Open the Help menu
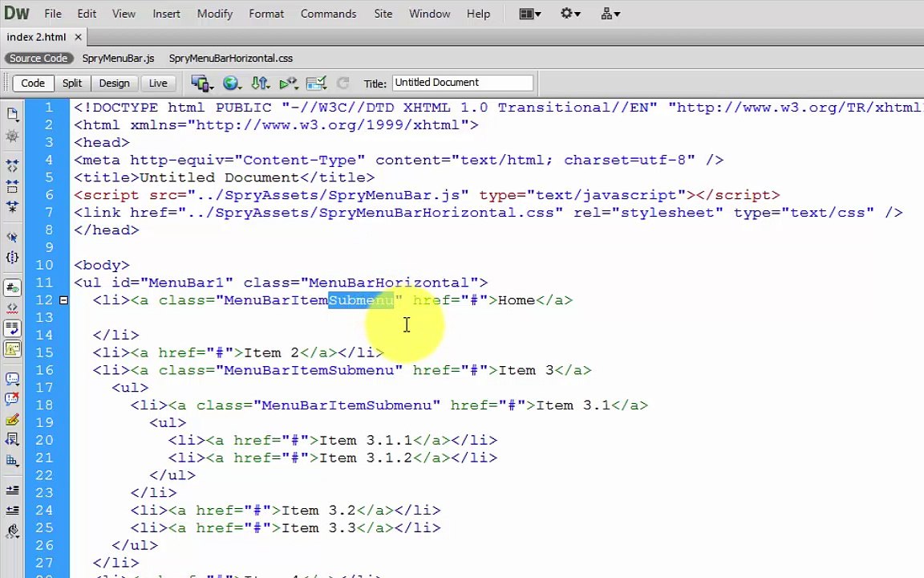Viewport: 924px width, 578px height. coord(478,14)
